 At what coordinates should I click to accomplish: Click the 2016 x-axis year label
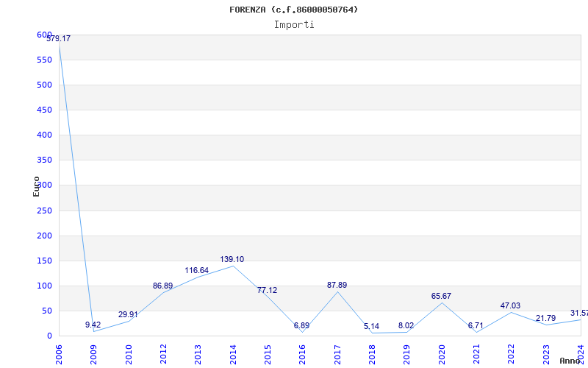303,355
